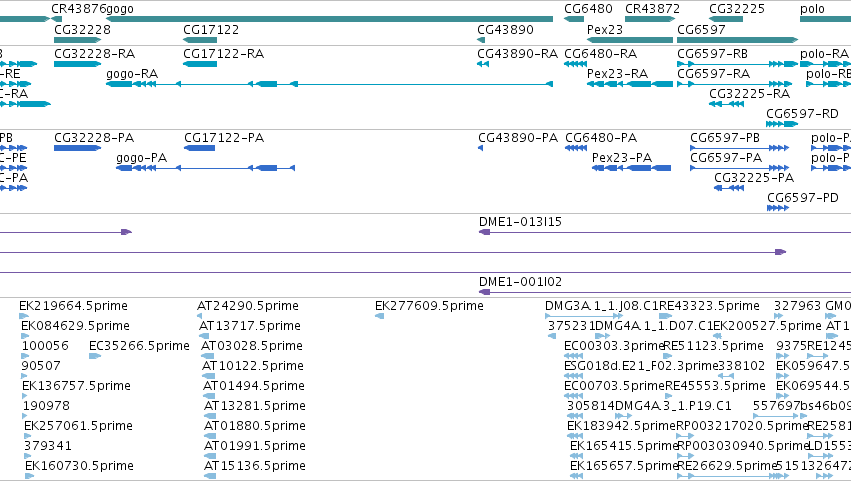851x481 pixels.
Task: Click the DME1-001I02 clone label
Action: point(520,282)
